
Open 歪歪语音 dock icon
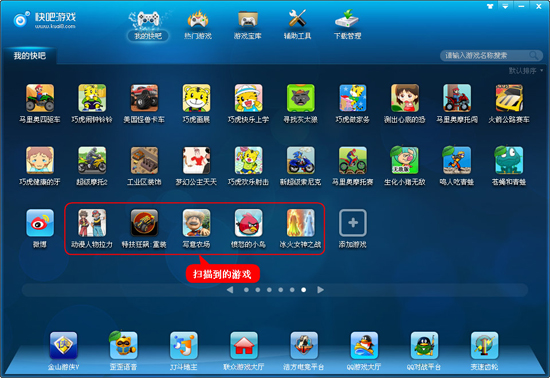pos(123,345)
